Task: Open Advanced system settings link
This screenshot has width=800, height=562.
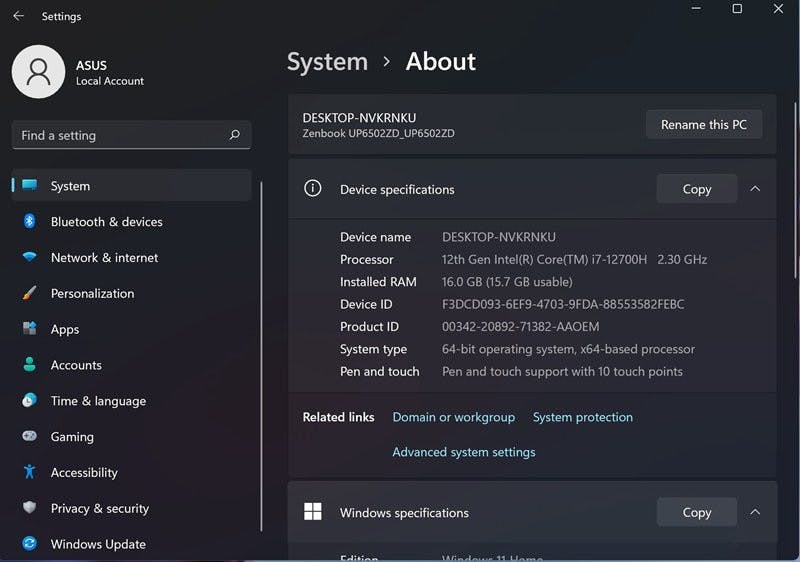Action: tap(464, 452)
